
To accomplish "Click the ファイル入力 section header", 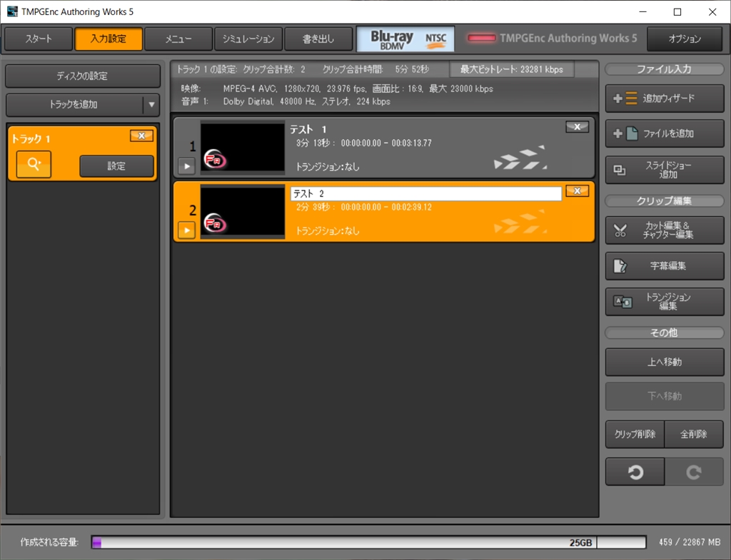I will [665, 69].
